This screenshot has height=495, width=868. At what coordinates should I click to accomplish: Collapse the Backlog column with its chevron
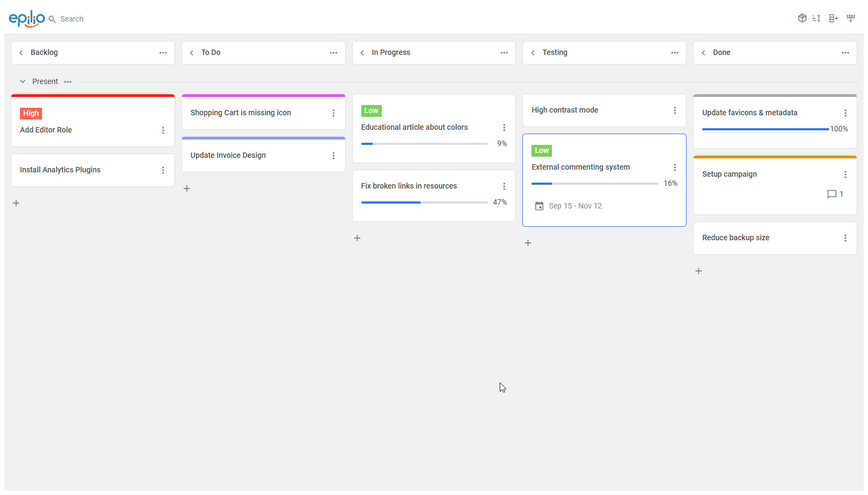pyautogui.click(x=20, y=52)
